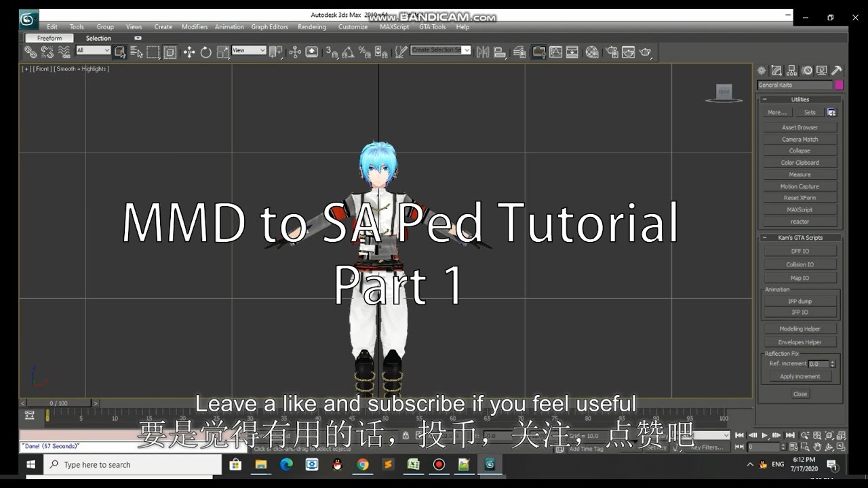Open the MAXScript menu
This screenshot has height=488, width=868.
tap(394, 27)
